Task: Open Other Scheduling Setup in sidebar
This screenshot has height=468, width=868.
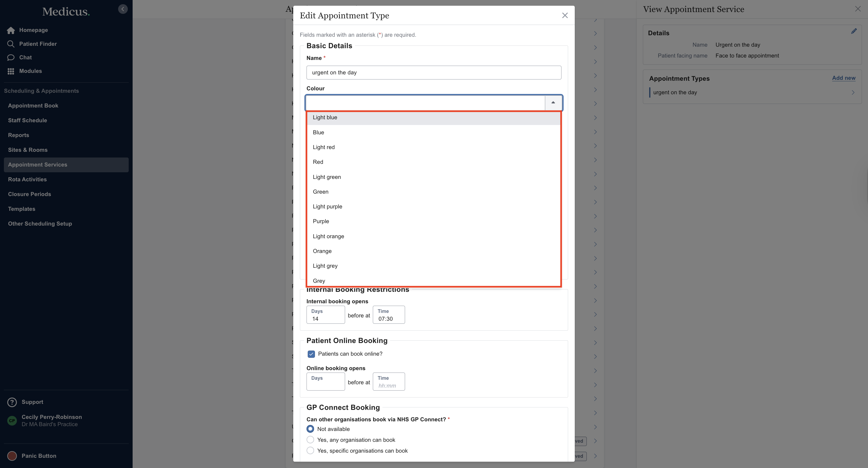Action: (66, 224)
